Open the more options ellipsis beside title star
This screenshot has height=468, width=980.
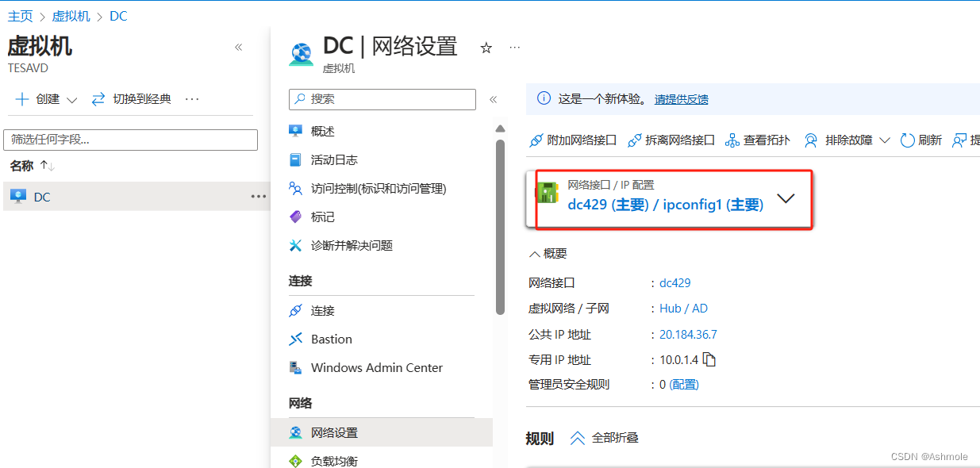[515, 48]
